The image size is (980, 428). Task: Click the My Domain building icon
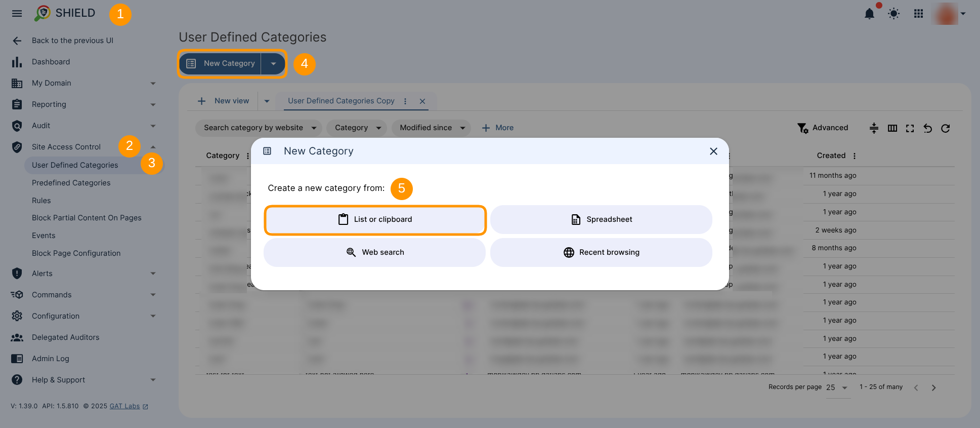pos(17,83)
